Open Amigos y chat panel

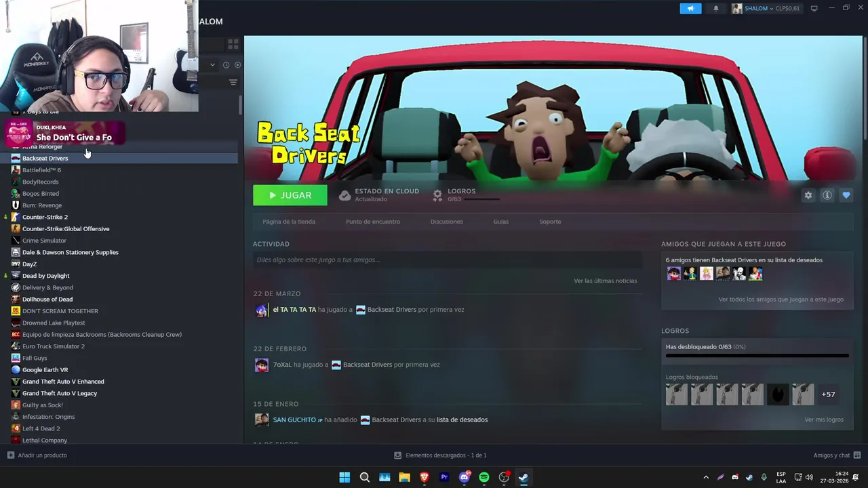[x=837, y=455]
